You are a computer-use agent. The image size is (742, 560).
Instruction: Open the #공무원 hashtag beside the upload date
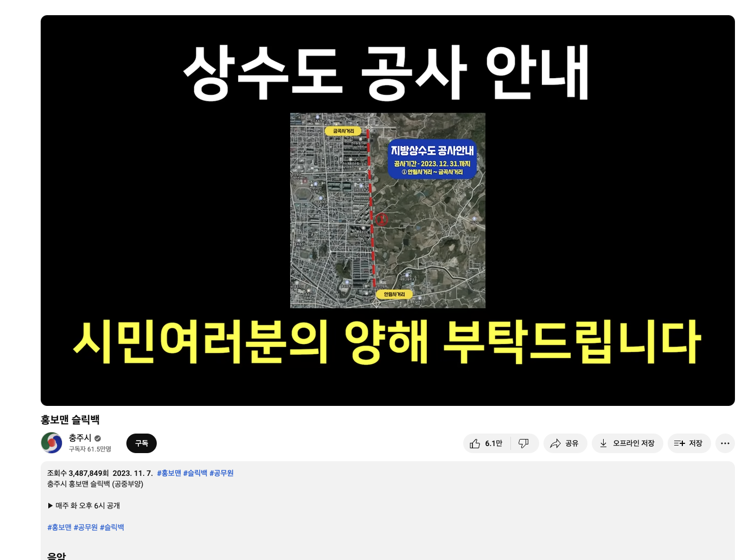pyautogui.click(x=221, y=473)
